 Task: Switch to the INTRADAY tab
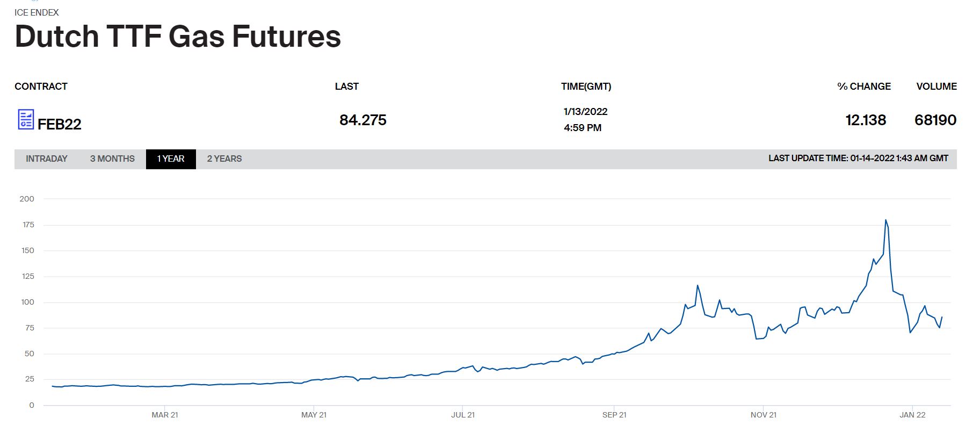(47, 159)
